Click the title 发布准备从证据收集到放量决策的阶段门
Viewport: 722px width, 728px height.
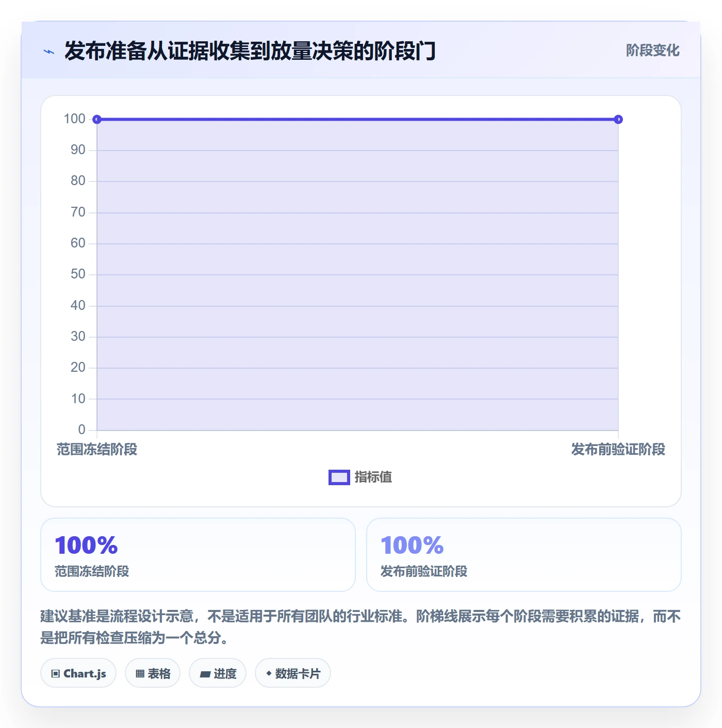coord(250,51)
